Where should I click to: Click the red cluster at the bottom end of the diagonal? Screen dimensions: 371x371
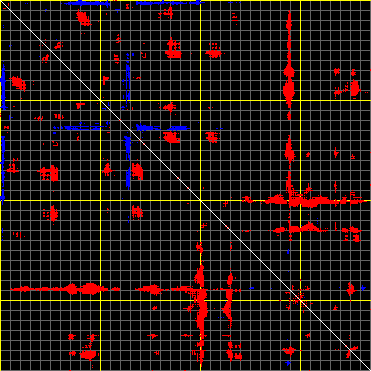click(x=352, y=352)
